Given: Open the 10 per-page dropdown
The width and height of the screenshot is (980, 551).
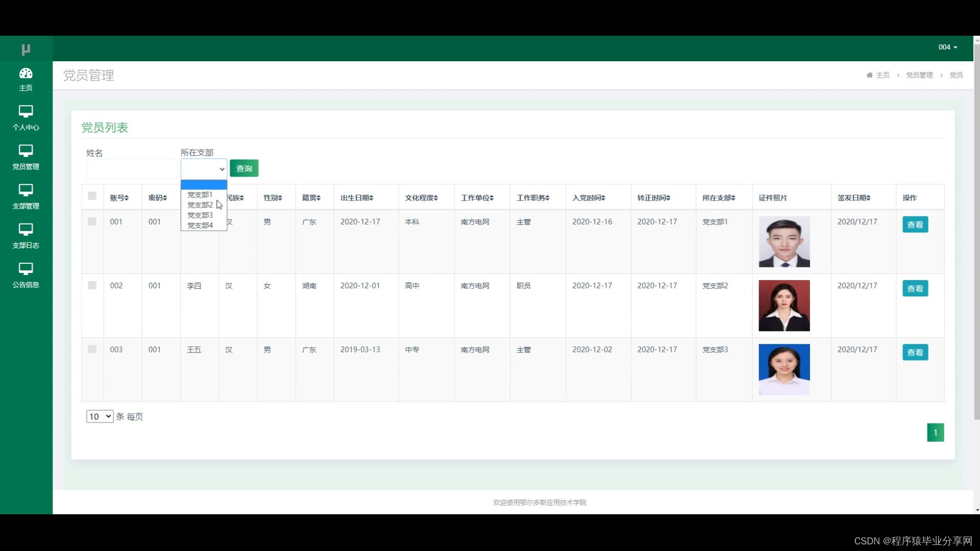Looking at the screenshot, I should [x=100, y=417].
